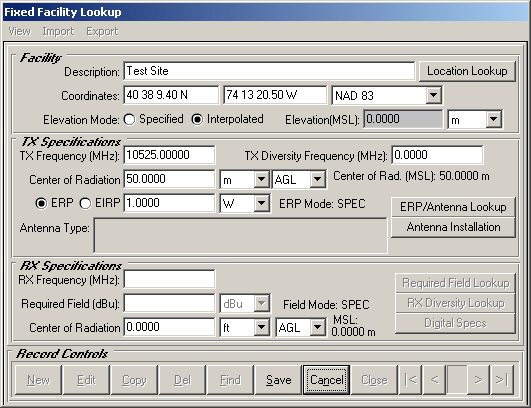Cancel the record edit
Screen dimensions: 531x408
tap(326, 380)
